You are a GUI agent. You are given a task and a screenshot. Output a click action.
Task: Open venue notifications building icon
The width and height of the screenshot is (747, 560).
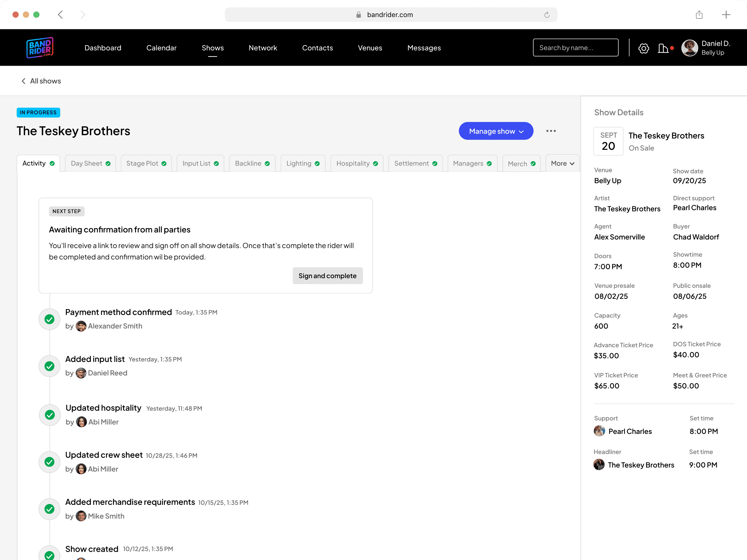click(x=663, y=48)
